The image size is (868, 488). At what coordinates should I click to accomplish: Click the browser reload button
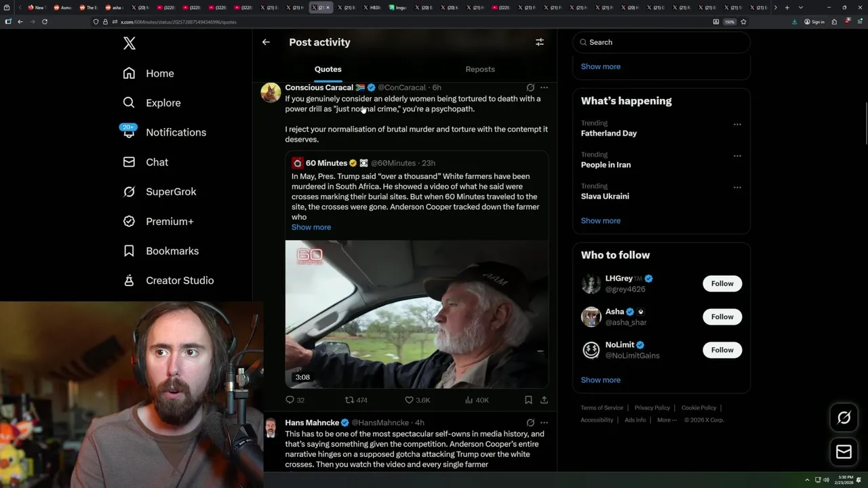pos(45,22)
